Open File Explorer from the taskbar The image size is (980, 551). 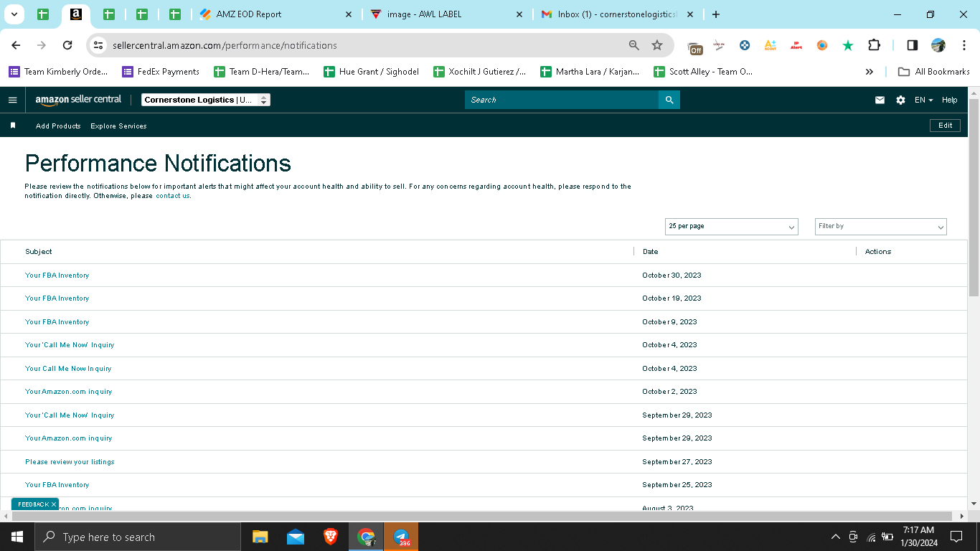(x=260, y=537)
